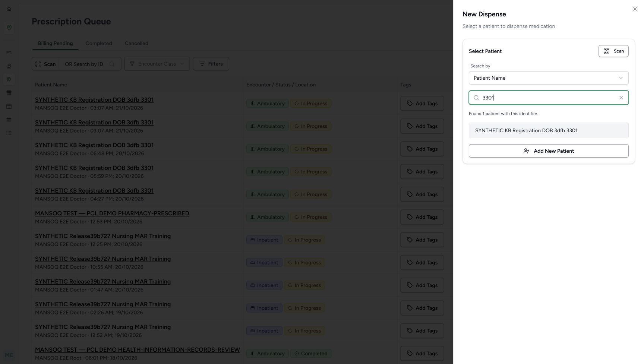Image resolution: width=644 pixels, height=364 pixels.
Task: Switch to the Completed tab
Action: [99, 43]
